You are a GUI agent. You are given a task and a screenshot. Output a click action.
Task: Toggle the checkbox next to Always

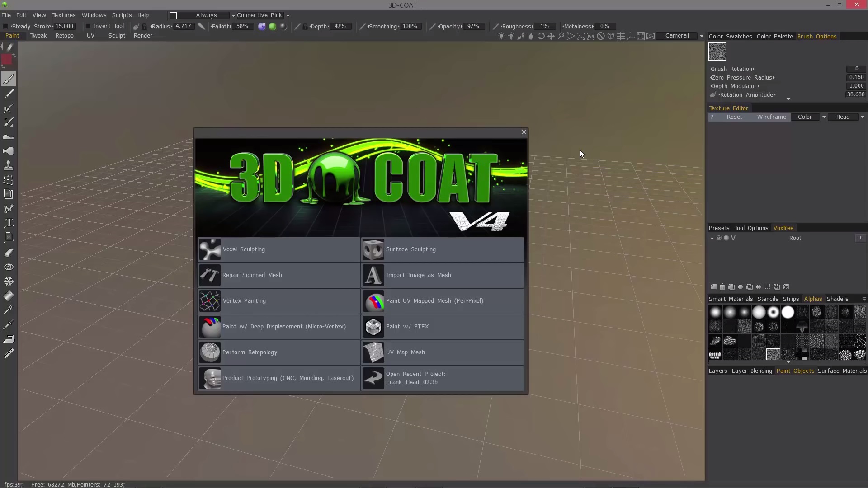pyautogui.click(x=173, y=15)
